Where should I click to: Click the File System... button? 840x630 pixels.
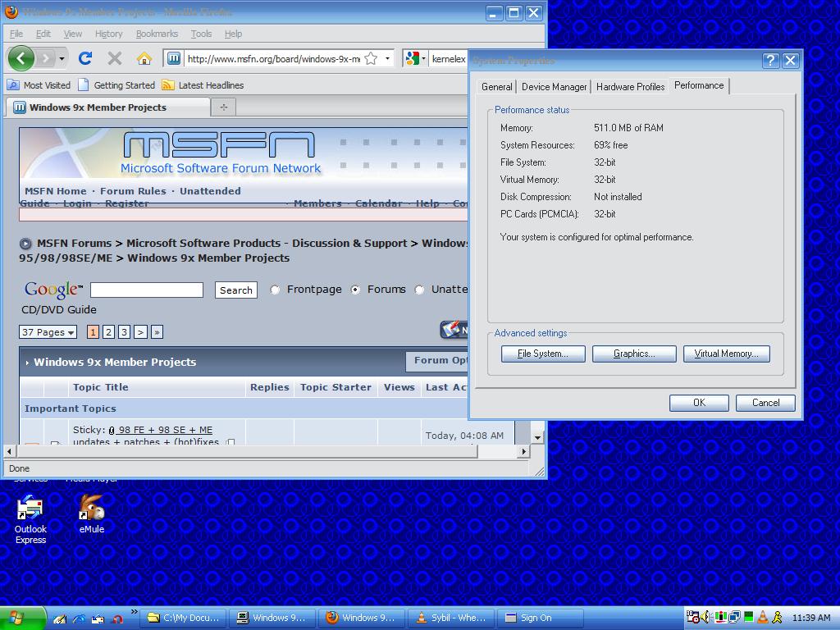point(543,354)
